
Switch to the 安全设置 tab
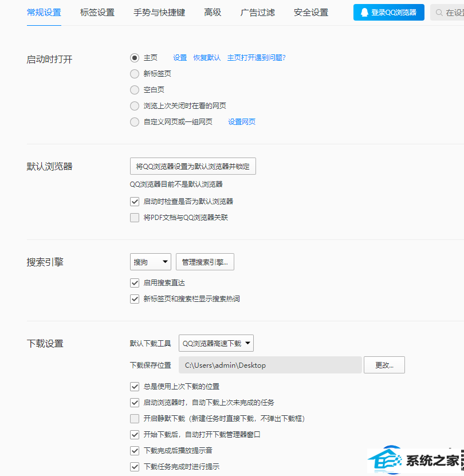[x=311, y=13]
